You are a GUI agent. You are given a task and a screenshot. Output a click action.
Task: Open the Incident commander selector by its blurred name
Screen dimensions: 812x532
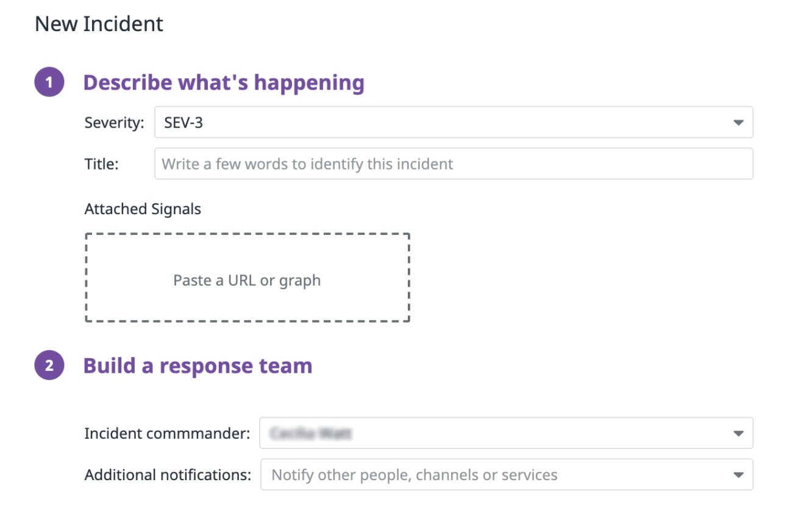[312, 434]
